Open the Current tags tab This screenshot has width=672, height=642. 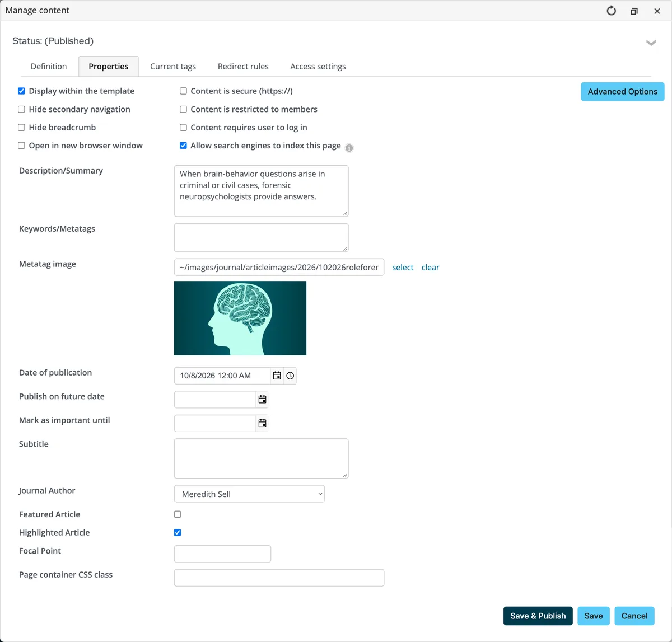pos(173,66)
